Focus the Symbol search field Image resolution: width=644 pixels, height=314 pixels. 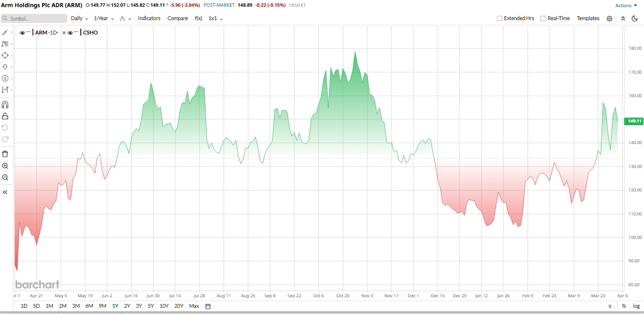[34, 18]
